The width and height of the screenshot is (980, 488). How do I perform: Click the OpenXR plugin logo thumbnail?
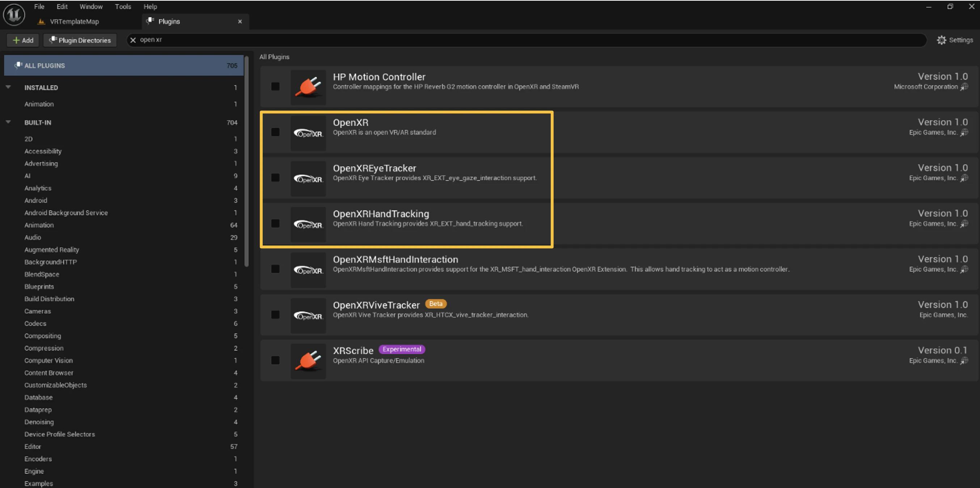click(308, 132)
